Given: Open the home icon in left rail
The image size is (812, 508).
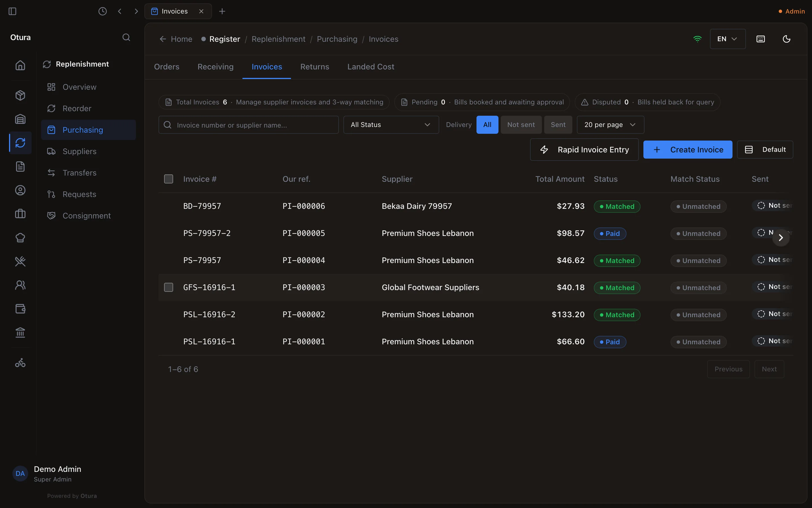Looking at the screenshot, I should (x=20, y=65).
